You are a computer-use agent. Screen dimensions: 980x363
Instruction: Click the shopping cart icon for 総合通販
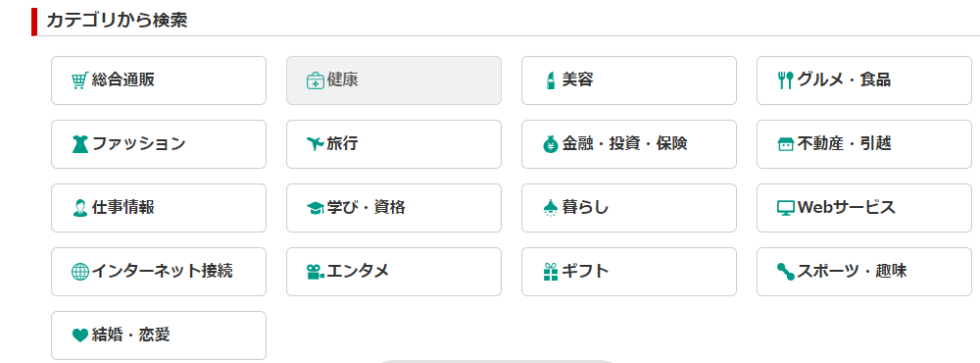click(79, 80)
